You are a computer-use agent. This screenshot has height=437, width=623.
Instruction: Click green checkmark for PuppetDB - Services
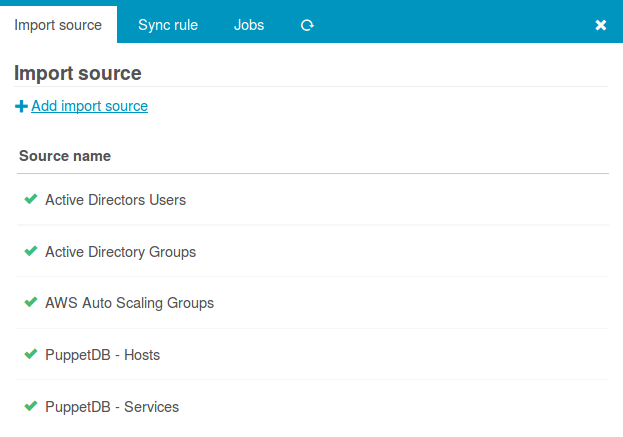pyautogui.click(x=31, y=406)
